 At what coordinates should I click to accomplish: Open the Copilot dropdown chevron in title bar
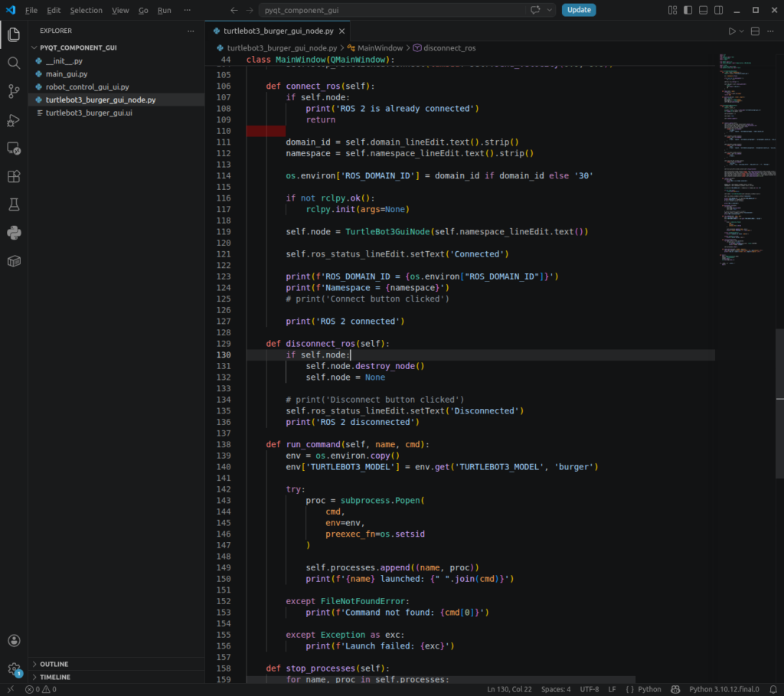tap(549, 10)
